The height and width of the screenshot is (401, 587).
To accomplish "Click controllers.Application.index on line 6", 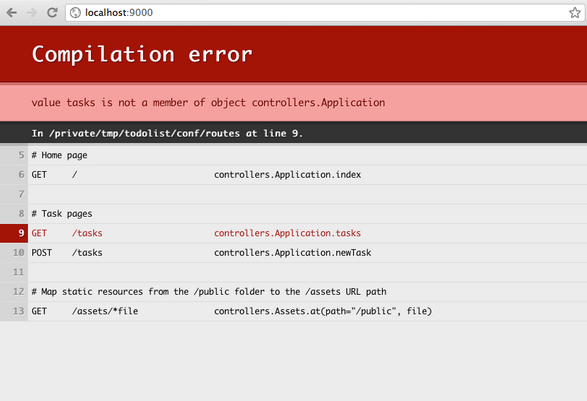I will [x=288, y=175].
